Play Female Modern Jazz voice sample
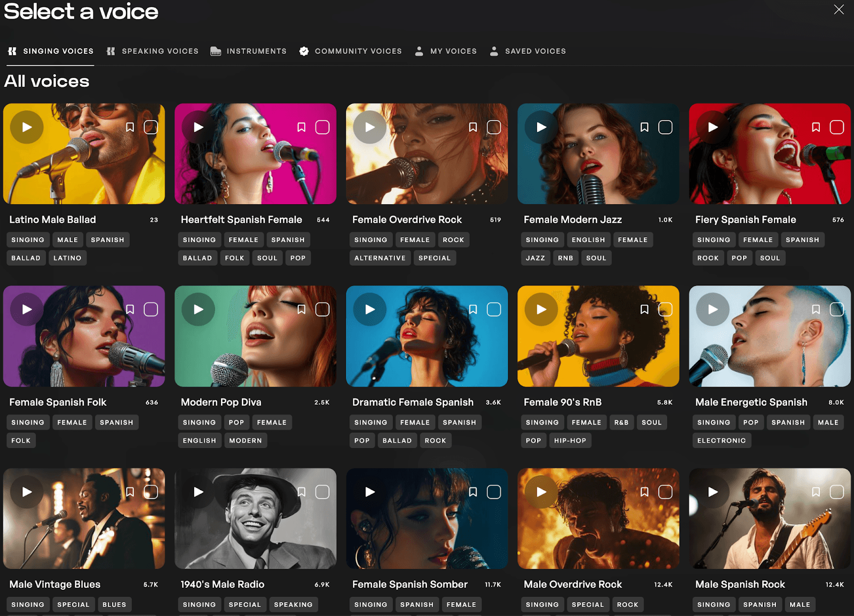This screenshot has width=854, height=616. coord(541,127)
